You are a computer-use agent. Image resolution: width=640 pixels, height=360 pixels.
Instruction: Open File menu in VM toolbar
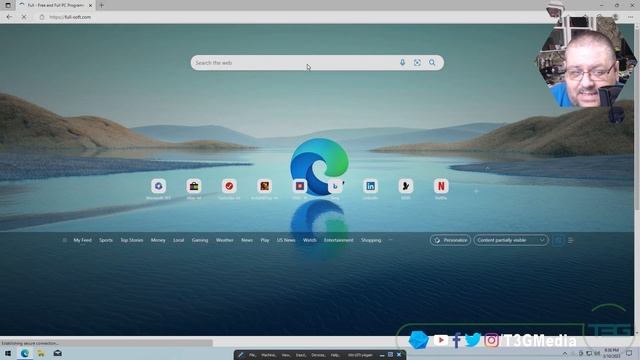click(x=253, y=355)
